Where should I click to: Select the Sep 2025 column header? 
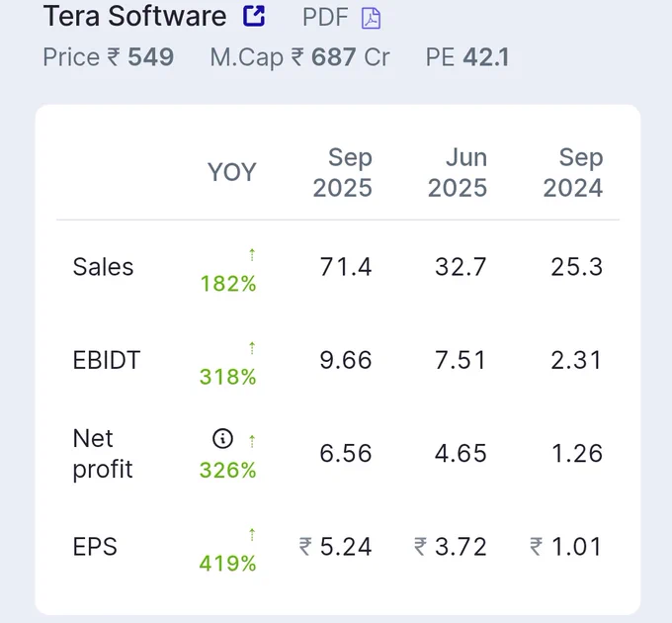point(343,172)
